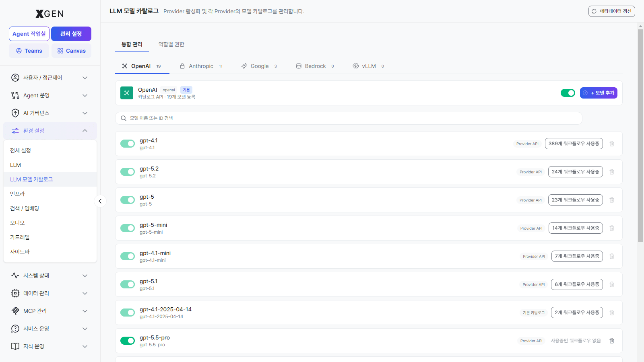Click the 지식 운영 book icon
This screenshot has height=362, width=644.
coord(15,346)
